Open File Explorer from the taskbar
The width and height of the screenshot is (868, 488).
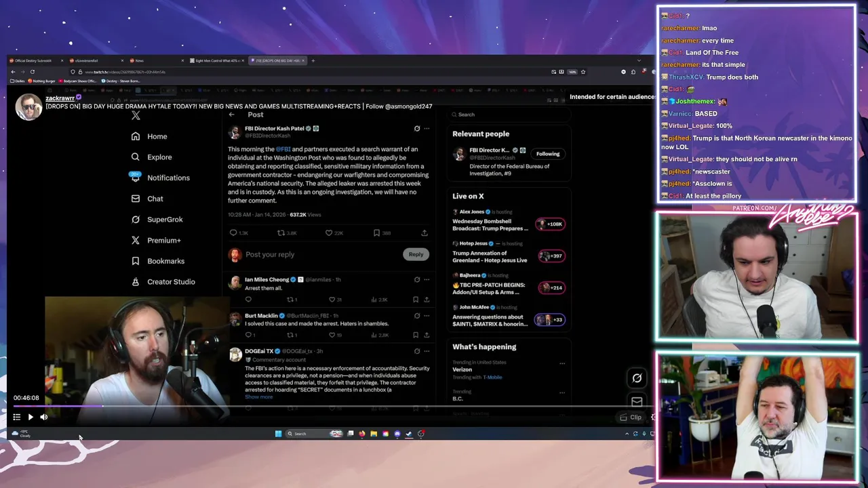tap(373, 434)
